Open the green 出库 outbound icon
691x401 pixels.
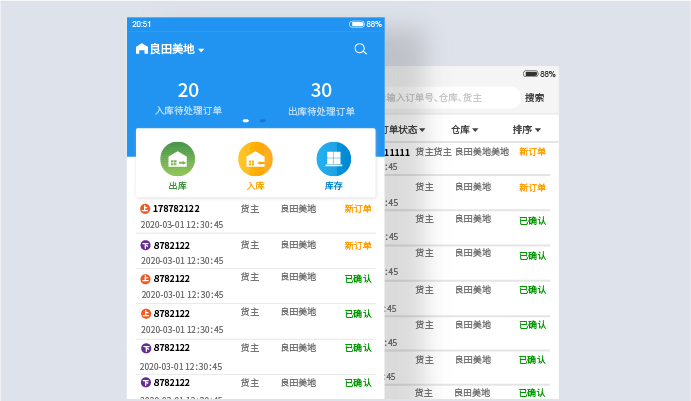pos(178,159)
